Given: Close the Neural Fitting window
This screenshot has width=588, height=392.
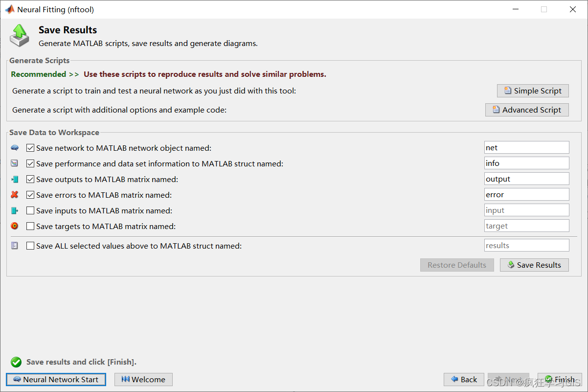Looking at the screenshot, I should pos(573,9).
